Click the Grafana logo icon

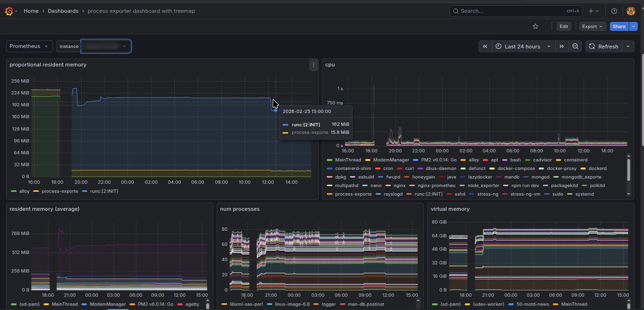click(8, 10)
